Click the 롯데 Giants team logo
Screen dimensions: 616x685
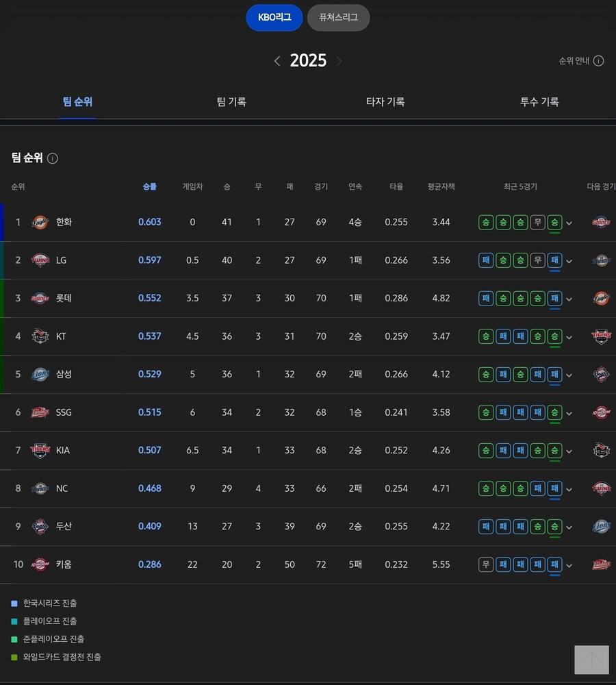pos(40,299)
